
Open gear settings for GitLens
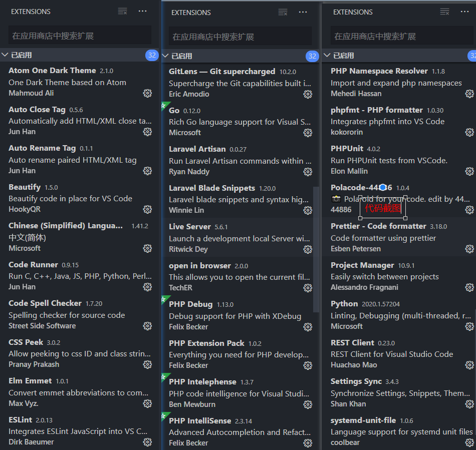(x=308, y=94)
